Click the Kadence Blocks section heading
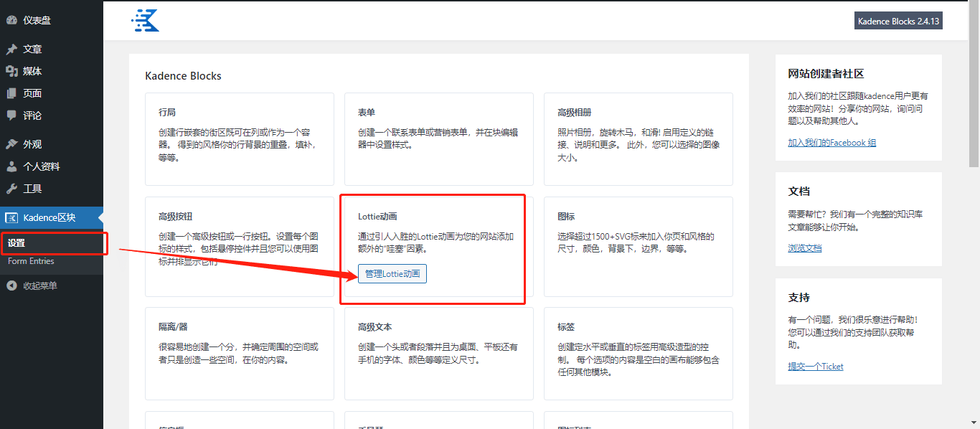Image resolution: width=980 pixels, height=429 pixels. 183,75
